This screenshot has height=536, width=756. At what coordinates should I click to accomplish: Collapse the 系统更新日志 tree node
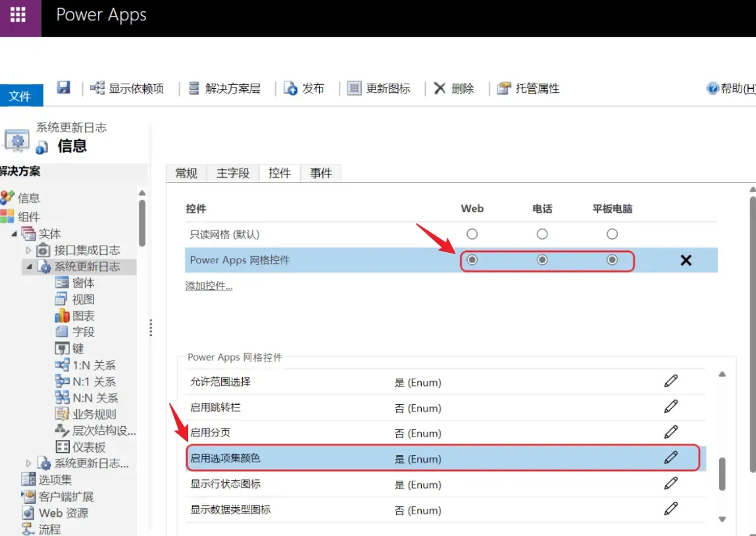tap(28, 267)
